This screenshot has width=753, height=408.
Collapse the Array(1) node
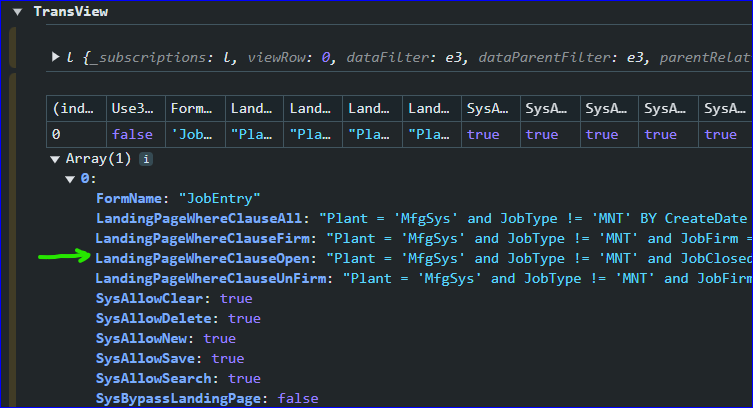[55, 159]
